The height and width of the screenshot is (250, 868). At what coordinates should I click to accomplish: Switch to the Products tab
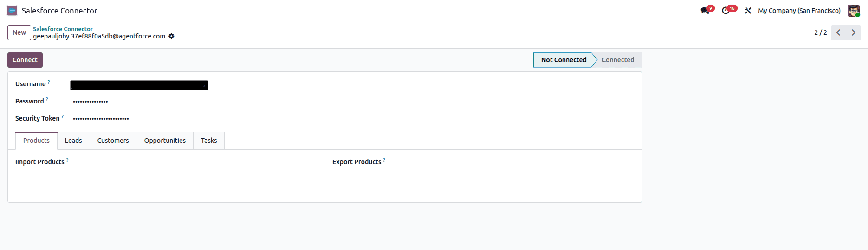click(x=36, y=141)
